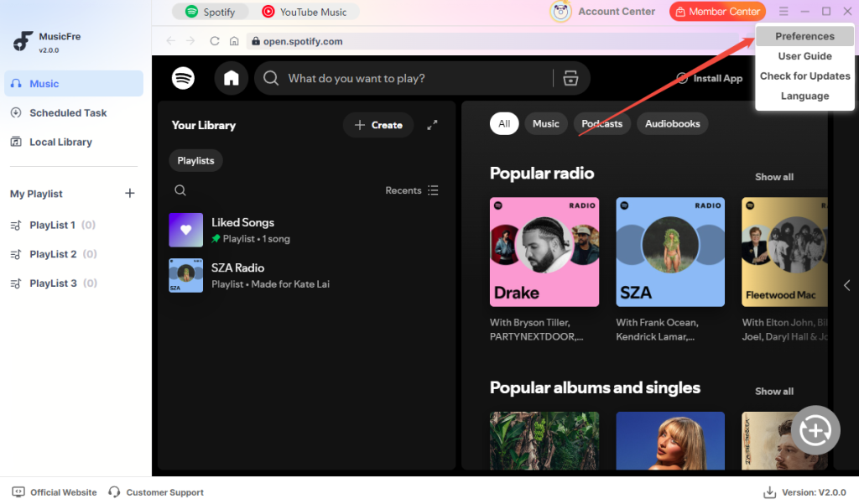Choose Language from the menu
The height and width of the screenshot is (504, 859).
(x=804, y=96)
